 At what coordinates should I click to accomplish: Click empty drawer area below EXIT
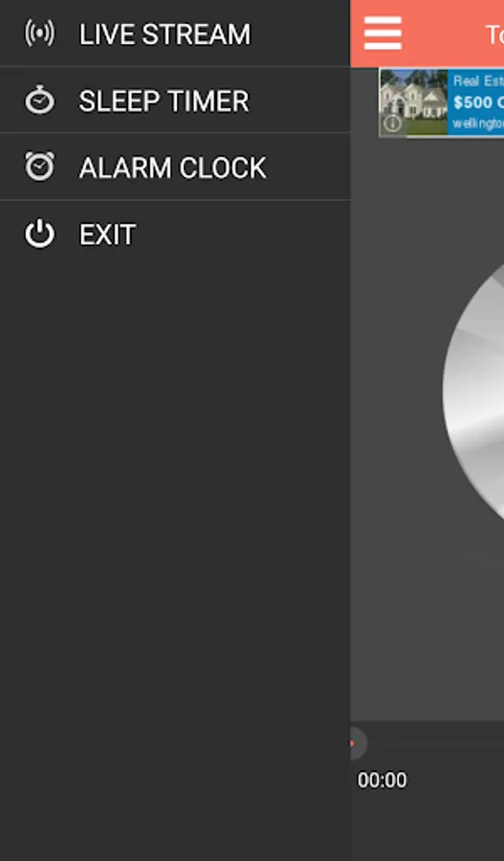point(175,549)
